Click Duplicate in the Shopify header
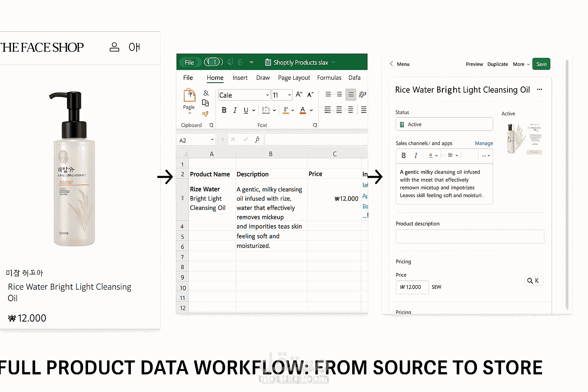Screen dimensions: 588x392 coord(498,64)
